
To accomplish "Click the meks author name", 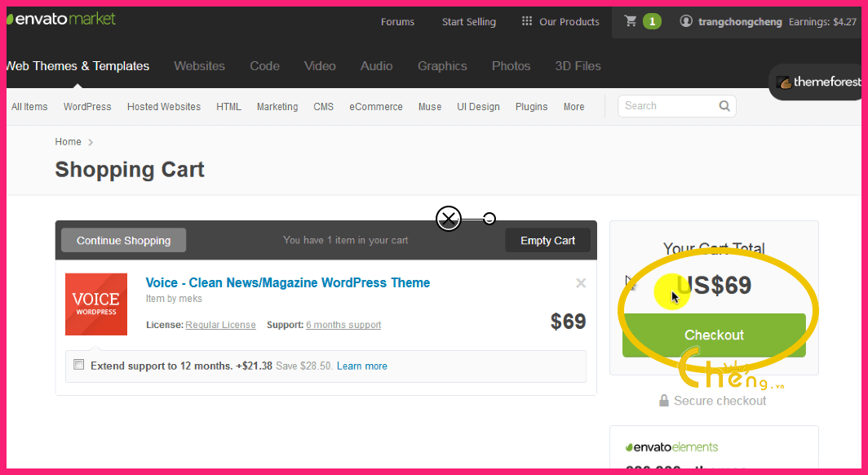I will coord(190,299).
